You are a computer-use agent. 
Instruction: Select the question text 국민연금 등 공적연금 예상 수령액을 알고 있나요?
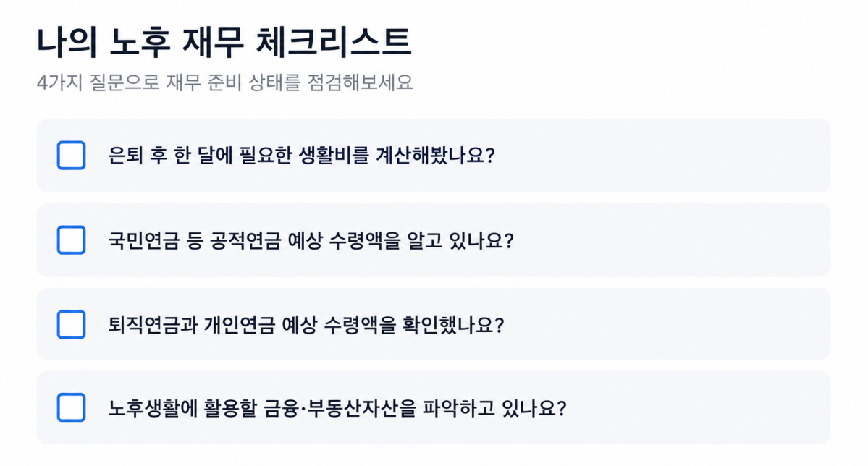pyautogui.click(x=311, y=240)
